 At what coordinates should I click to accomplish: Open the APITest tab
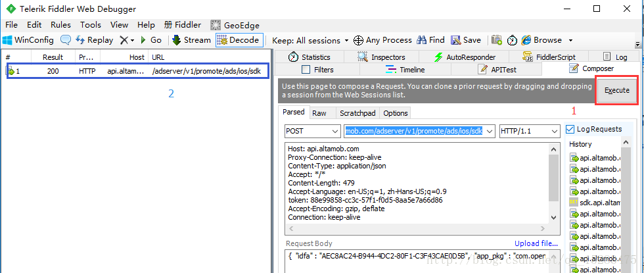click(x=497, y=70)
